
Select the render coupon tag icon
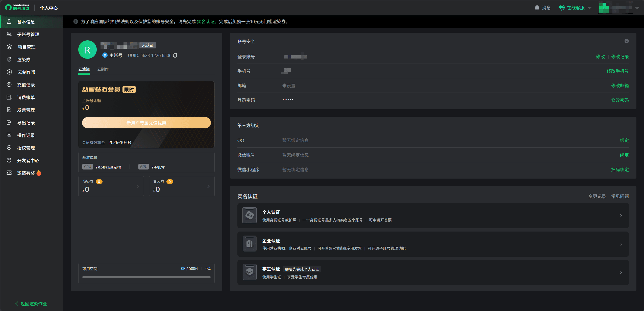click(x=9, y=60)
